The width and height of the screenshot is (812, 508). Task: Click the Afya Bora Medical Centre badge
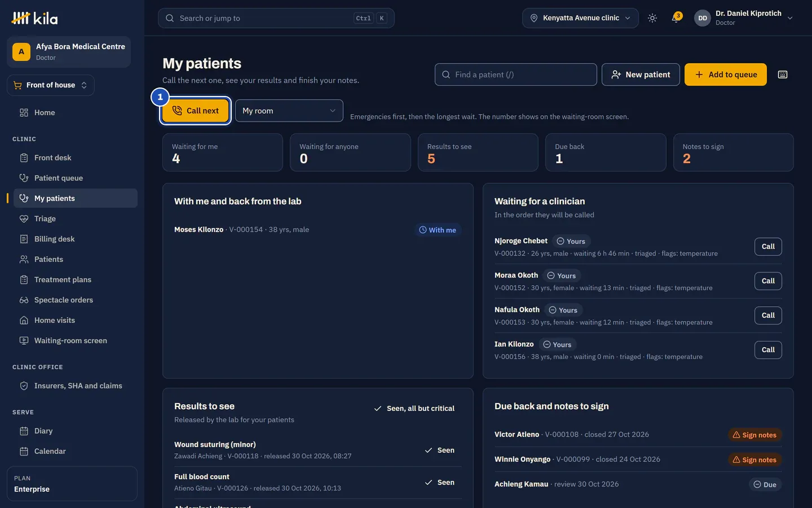[x=69, y=52]
